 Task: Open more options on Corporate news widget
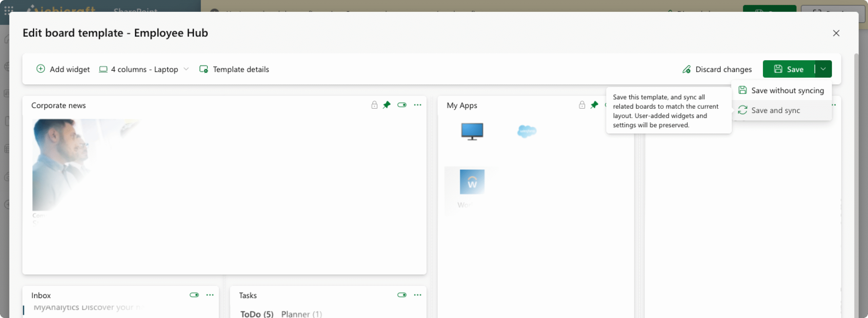(417, 105)
